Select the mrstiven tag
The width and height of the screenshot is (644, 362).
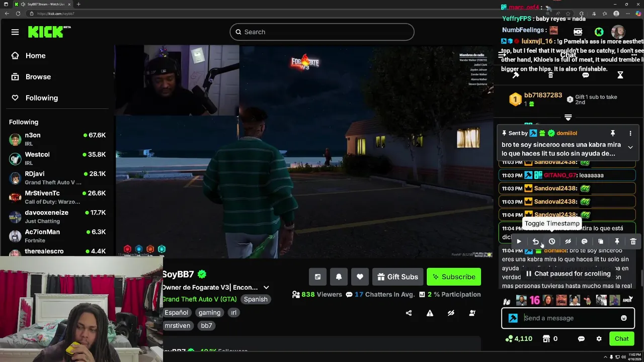177,326
